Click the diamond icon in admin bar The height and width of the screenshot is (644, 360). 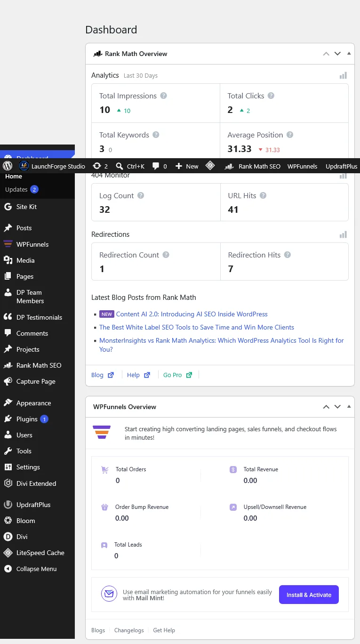click(210, 166)
